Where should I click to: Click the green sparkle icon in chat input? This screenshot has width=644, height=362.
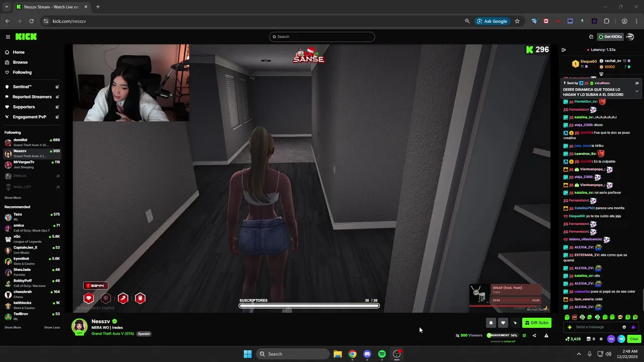click(570, 327)
